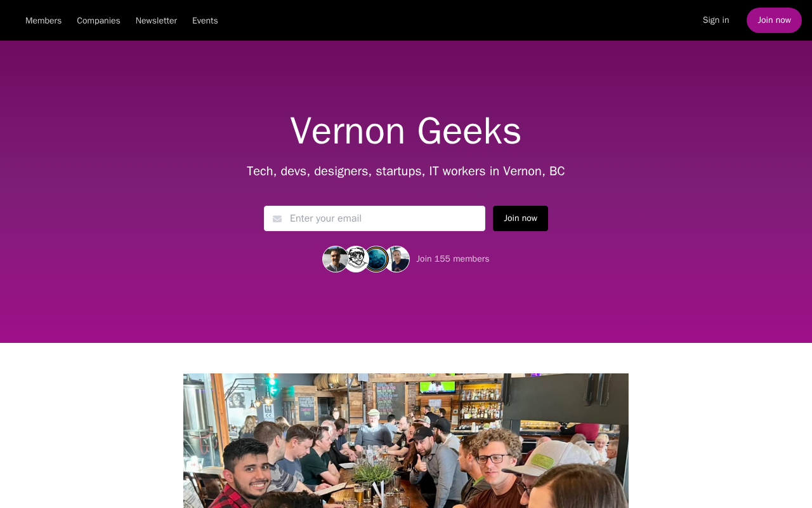812x508 pixels.
Task: Open the black-and-white sketched face avatar
Action: coord(356,259)
